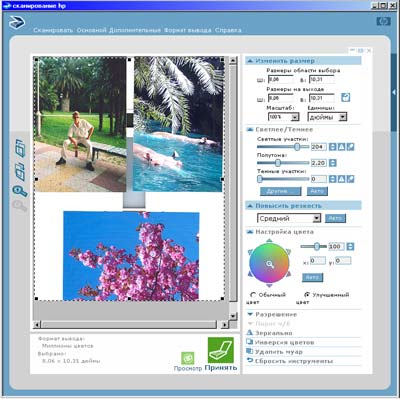Click the lock proportions icon by output size

346,98
